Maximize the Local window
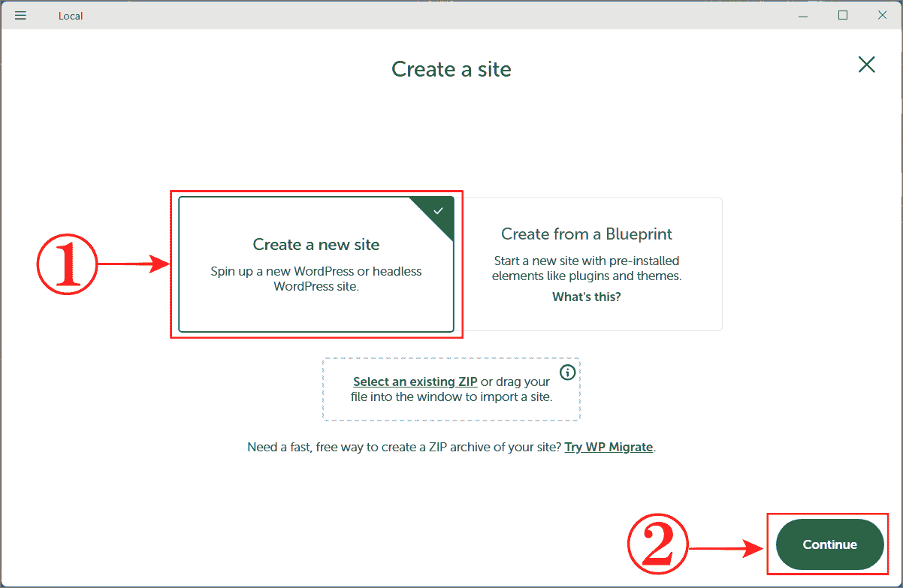Viewport: 903px width, 588px height. pyautogui.click(x=842, y=15)
